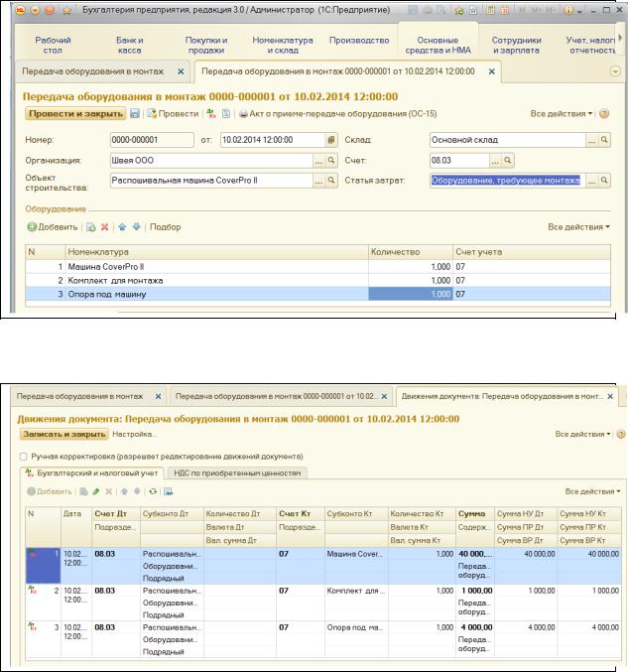The width and height of the screenshot is (628, 672).
Task: Click the pencil edit icon in movements toolbar
Action: point(96,491)
